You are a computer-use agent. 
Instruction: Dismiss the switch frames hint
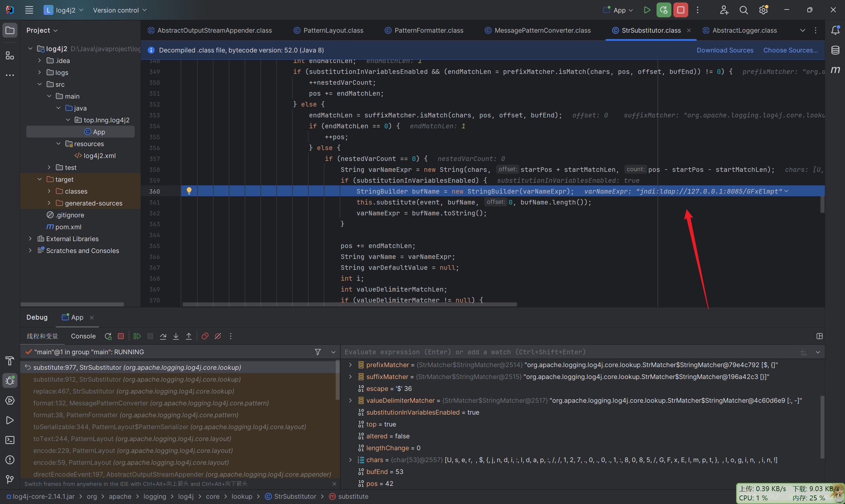click(x=334, y=484)
